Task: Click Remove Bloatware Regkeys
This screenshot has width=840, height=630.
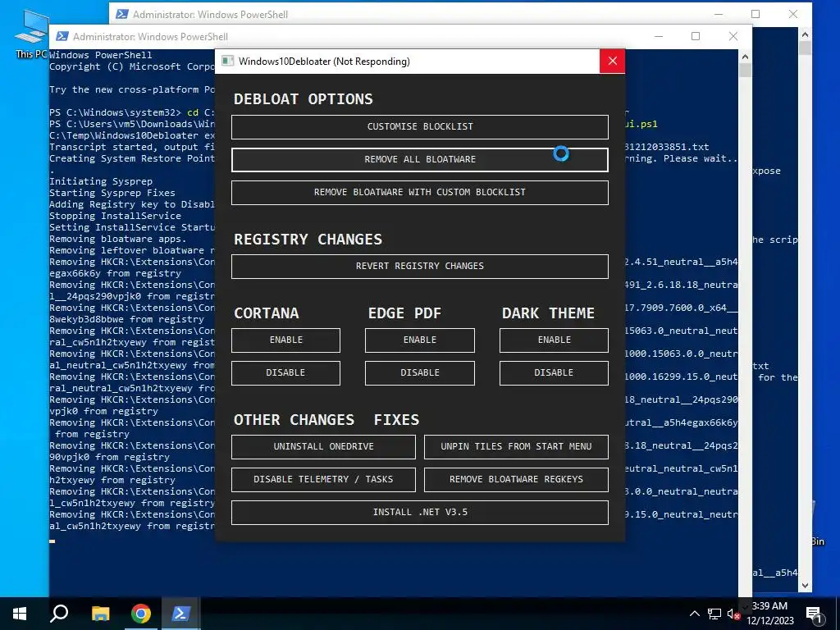Action: click(516, 479)
